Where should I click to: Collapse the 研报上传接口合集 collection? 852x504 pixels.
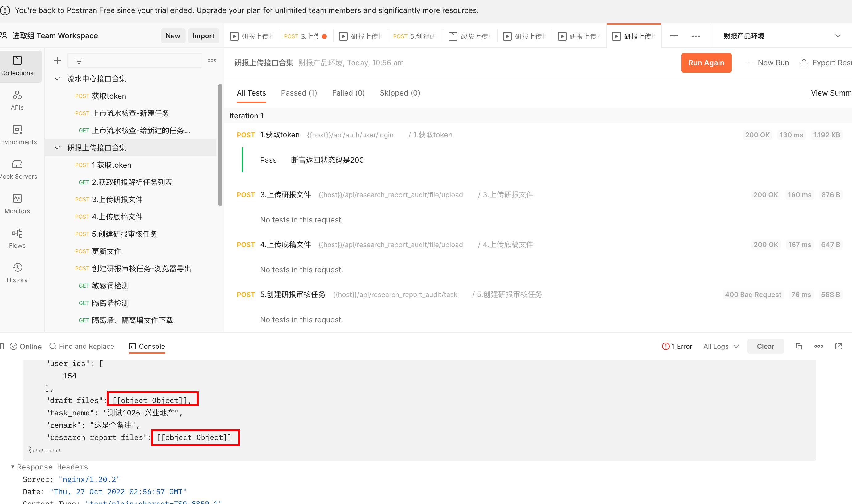click(x=57, y=148)
